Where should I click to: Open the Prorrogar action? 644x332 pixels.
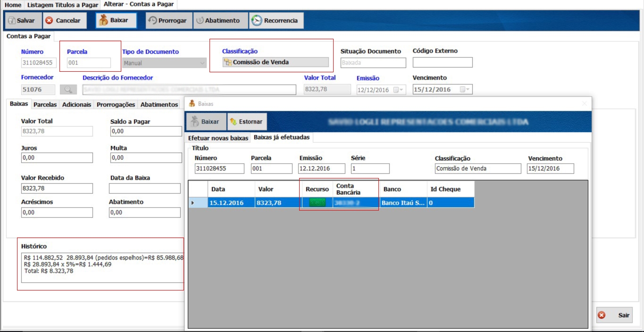[x=168, y=21]
